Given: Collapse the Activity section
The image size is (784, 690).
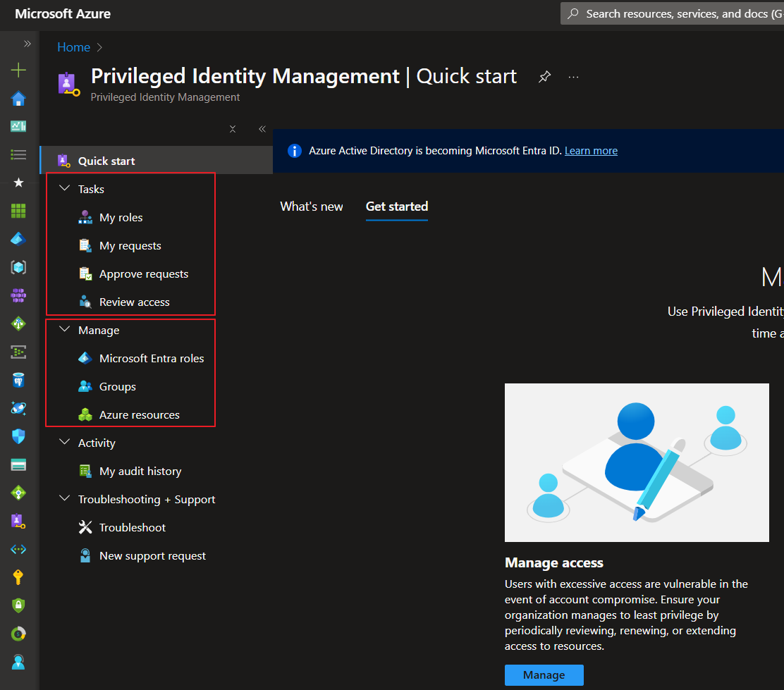Looking at the screenshot, I should 64,442.
